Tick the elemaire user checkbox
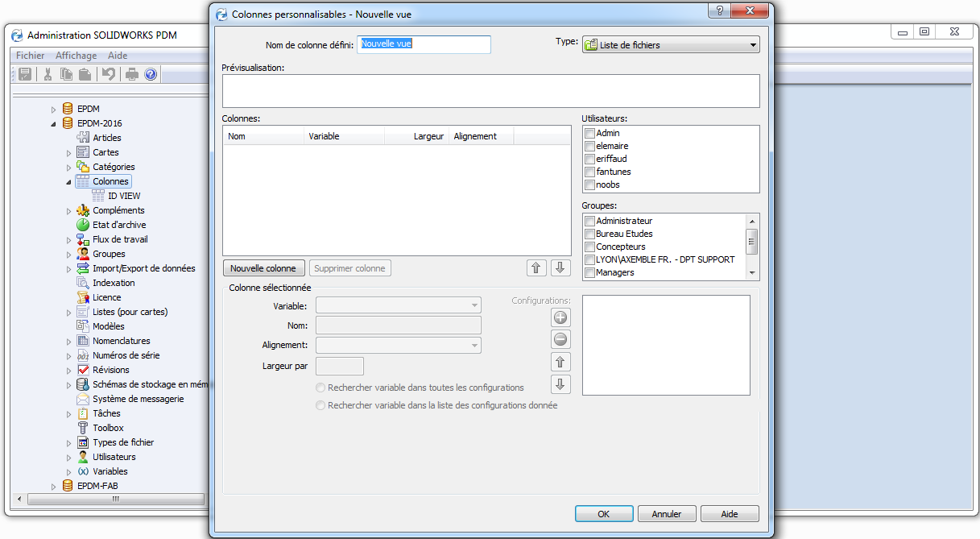The height and width of the screenshot is (539, 980). (x=590, y=146)
